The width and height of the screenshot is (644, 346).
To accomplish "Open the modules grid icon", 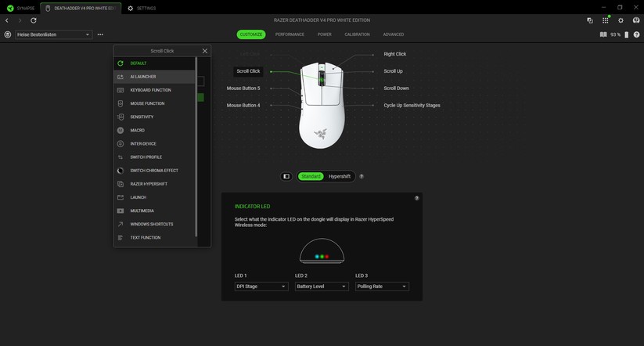I will pos(606,20).
